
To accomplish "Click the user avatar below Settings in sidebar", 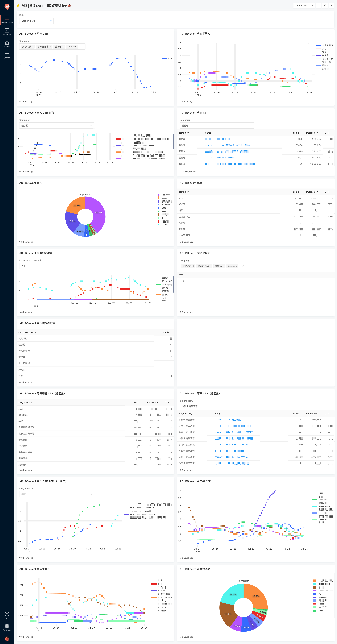I will tap(7, 639).
